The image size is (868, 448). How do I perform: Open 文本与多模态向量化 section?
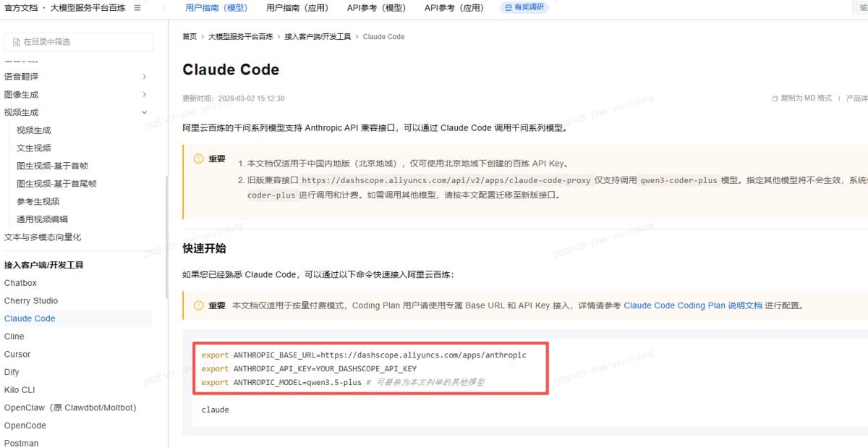point(43,237)
